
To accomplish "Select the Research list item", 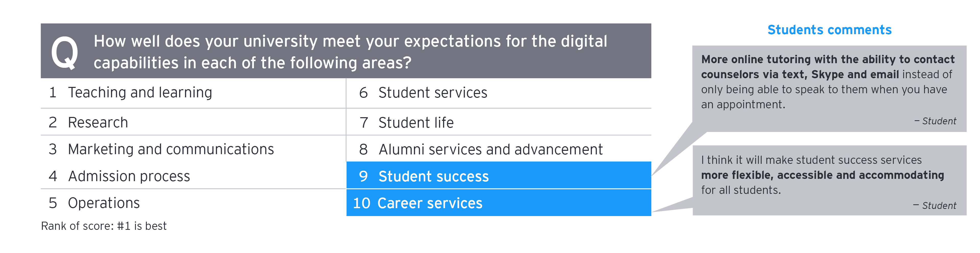I will 98,123.
